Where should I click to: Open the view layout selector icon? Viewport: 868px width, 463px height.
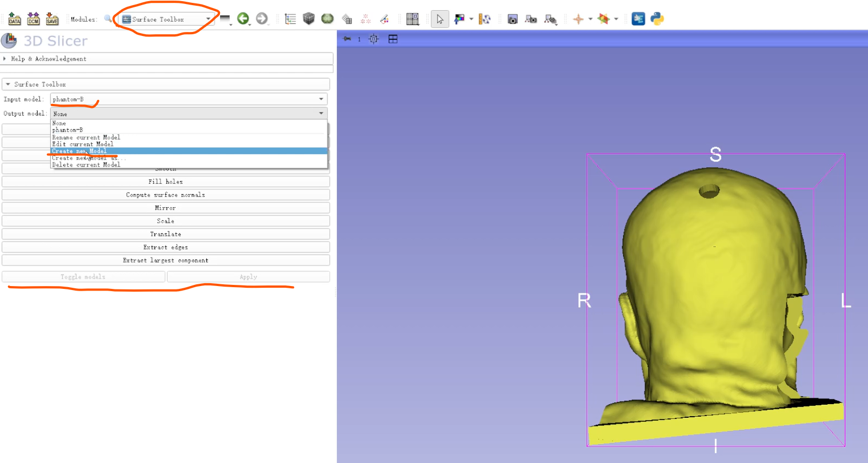(x=413, y=19)
